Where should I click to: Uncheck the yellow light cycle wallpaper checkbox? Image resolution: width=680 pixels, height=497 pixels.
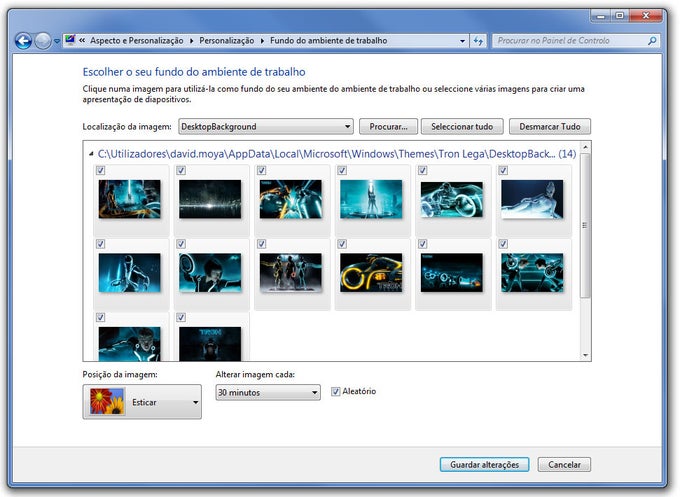coord(342,244)
